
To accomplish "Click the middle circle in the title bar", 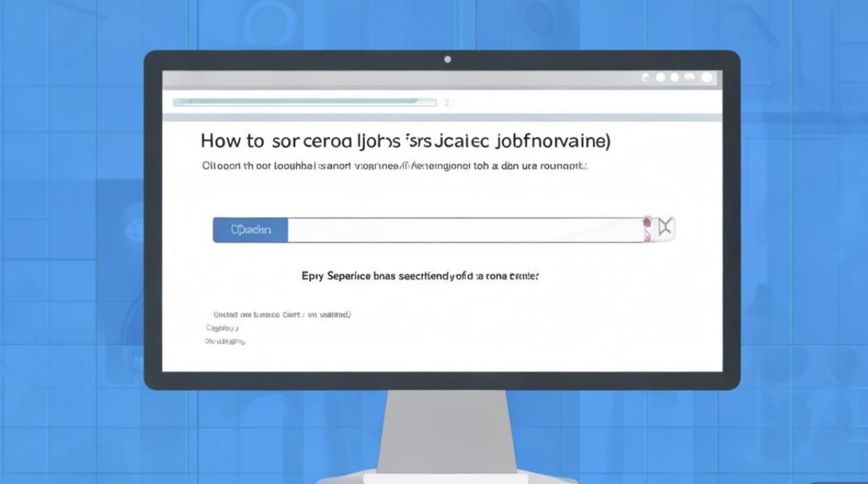I will [675, 77].
